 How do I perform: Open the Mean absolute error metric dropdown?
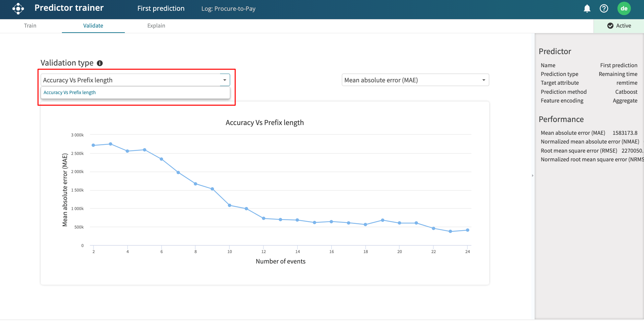pos(415,80)
